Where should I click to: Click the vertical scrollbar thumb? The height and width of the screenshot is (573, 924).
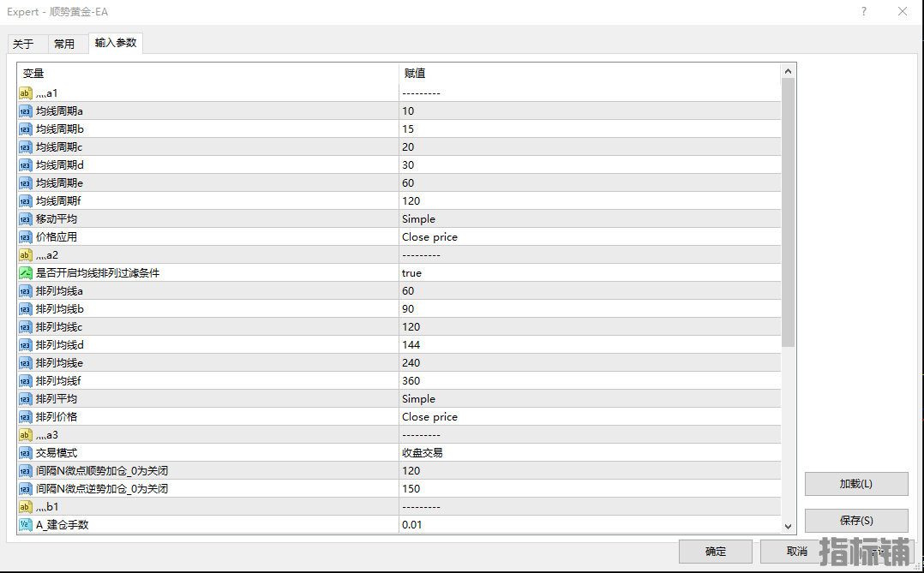788,212
